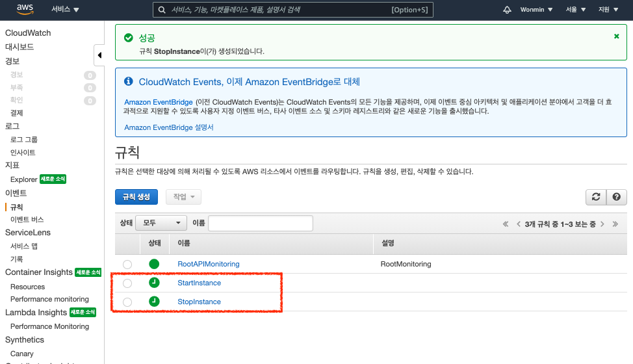The width and height of the screenshot is (633, 364).
Task: Open 서비스 맵 in the sidebar
Action: [24, 246]
